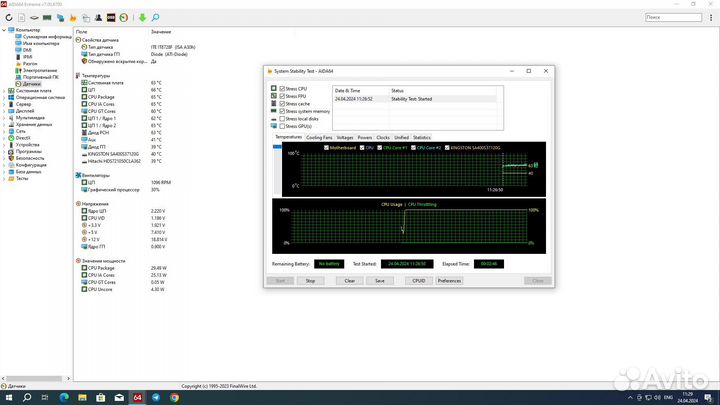The width and height of the screenshot is (720, 405).
Task: Open Preferences in stability test window
Action: (x=449, y=281)
